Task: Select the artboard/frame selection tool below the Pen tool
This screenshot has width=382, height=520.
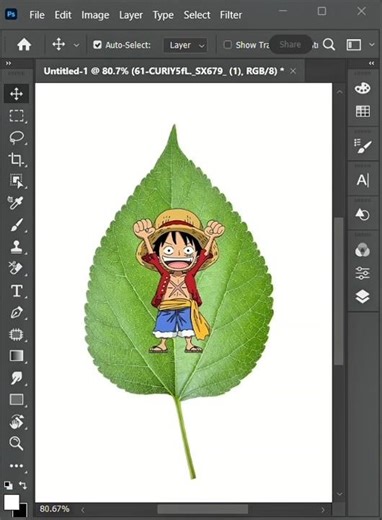Action: [x=16, y=334]
